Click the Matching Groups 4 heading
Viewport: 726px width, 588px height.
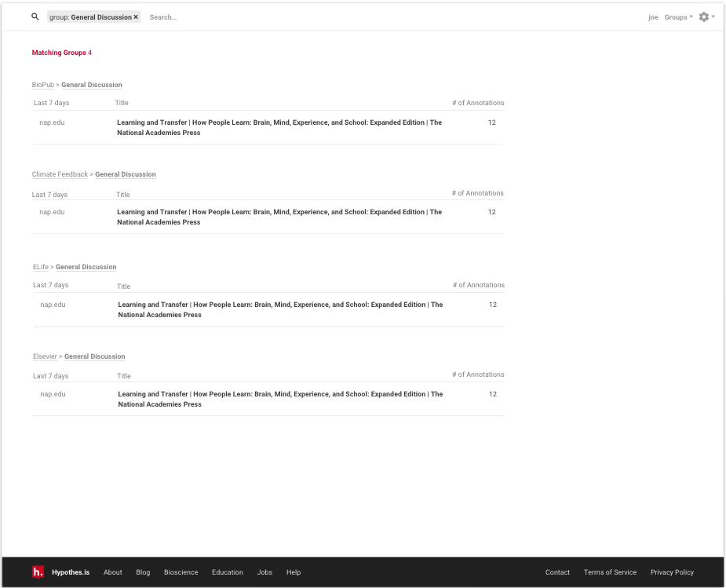[x=61, y=53]
